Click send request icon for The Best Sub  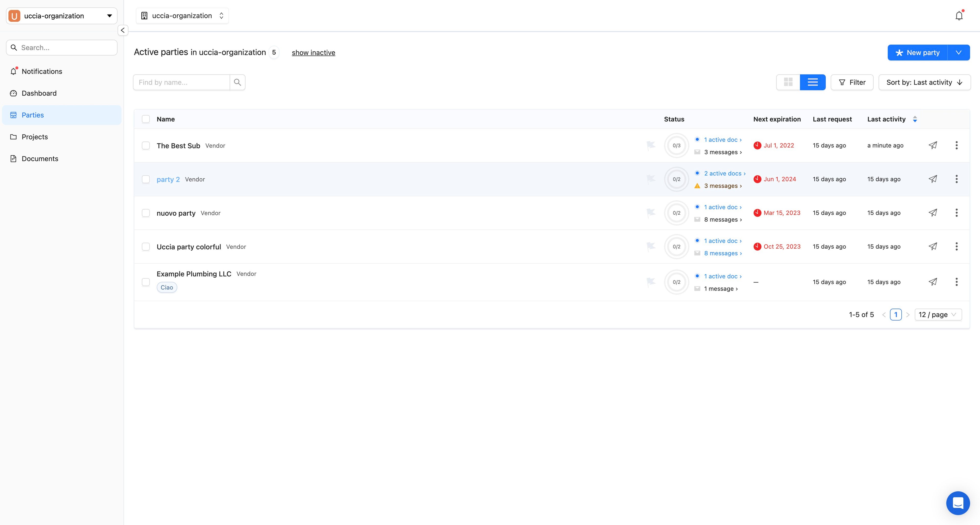[933, 145]
